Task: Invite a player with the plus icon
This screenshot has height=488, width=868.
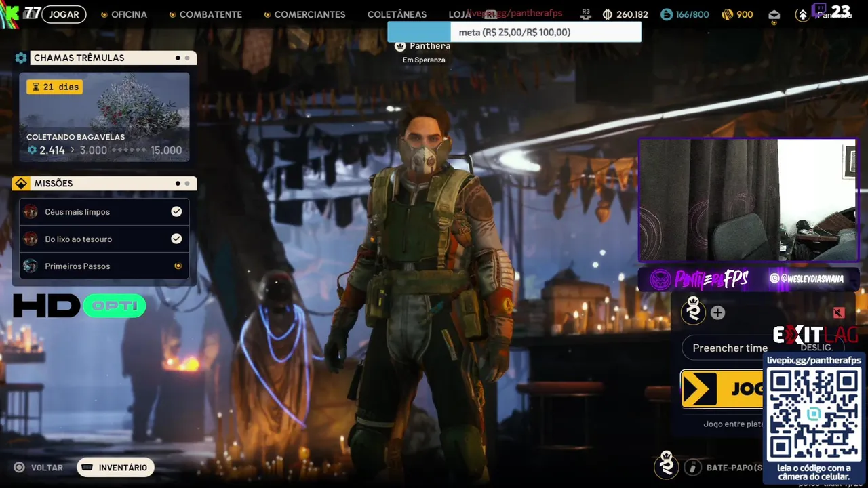Action: pos(717,312)
